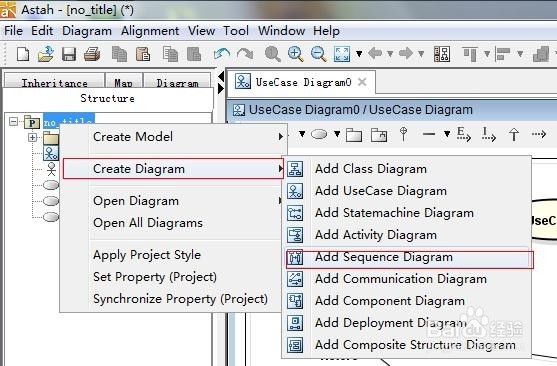Choose Add Statemachine Diagram
The height and width of the screenshot is (366, 557).
coord(407,213)
